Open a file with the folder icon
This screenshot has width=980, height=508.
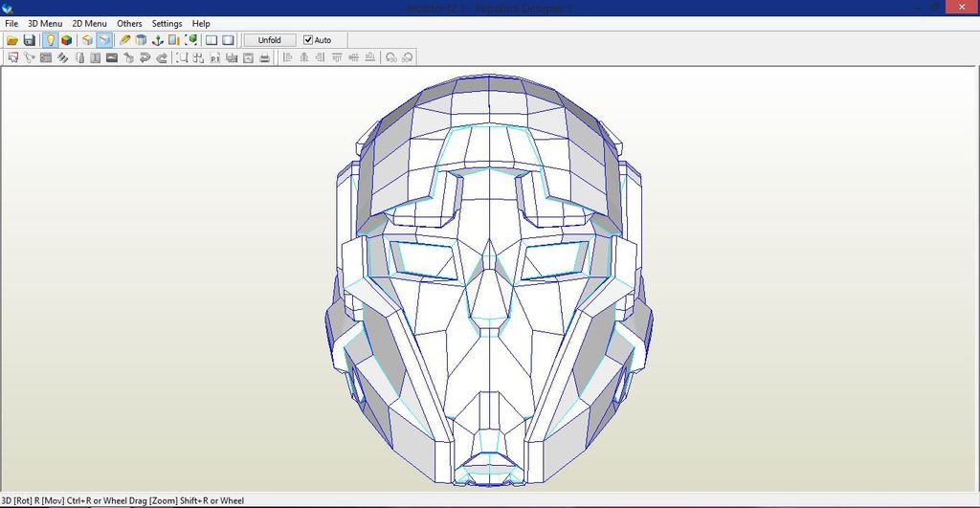coord(11,40)
